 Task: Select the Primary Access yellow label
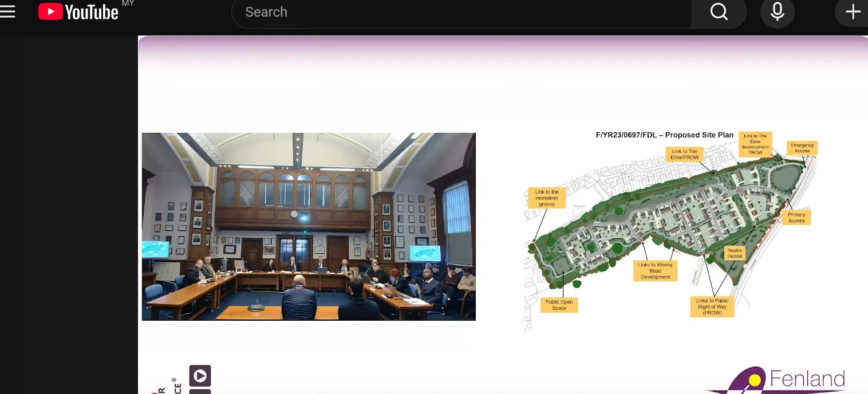796,218
